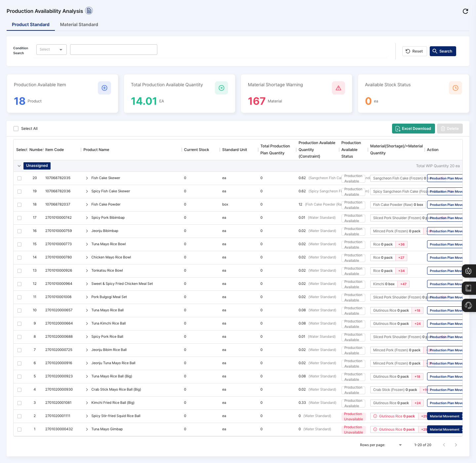This screenshot has height=463, width=476.
Task: Open the manual book side icon
Action: 469,288
